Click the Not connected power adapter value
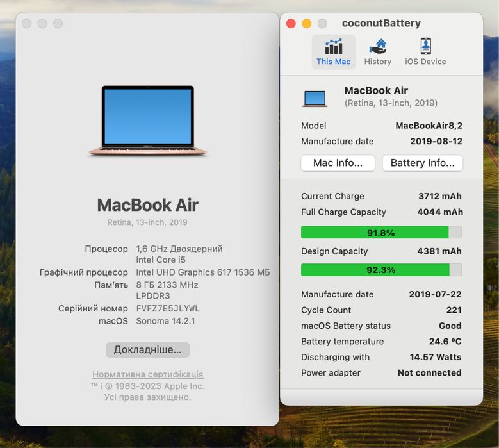 point(430,372)
